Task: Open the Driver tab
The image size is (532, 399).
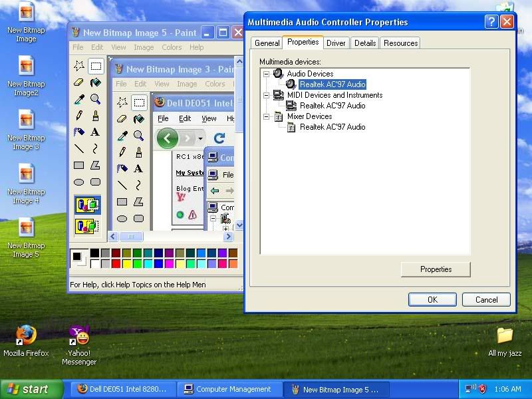Action: click(336, 43)
